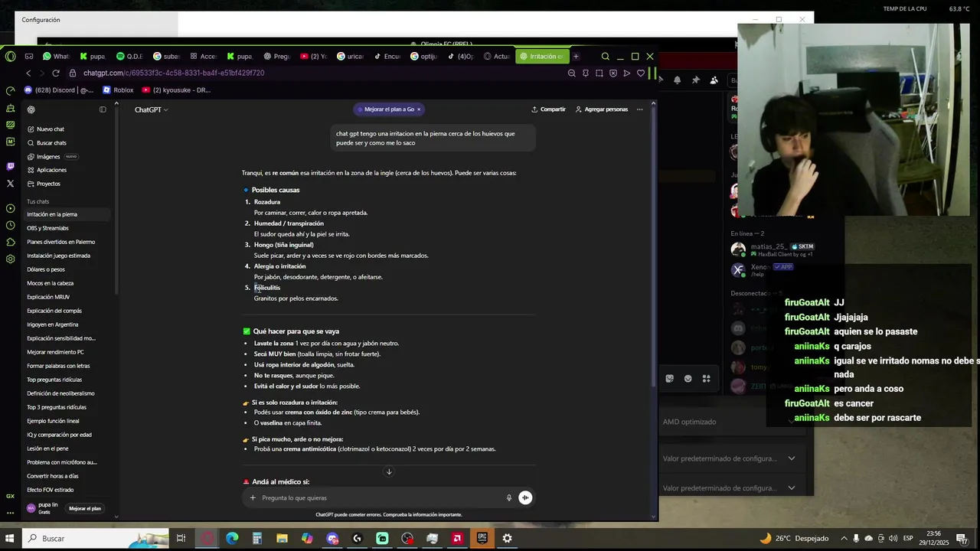This screenshot has height=551, width=980.
Task: Open Twitch in the Opera GX sidebar
Action: pos(10,166)
